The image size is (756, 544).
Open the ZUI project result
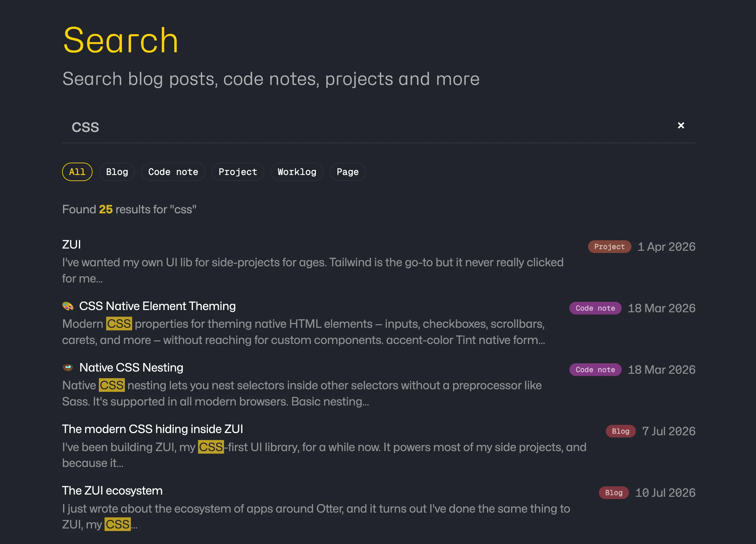[72, 244]
